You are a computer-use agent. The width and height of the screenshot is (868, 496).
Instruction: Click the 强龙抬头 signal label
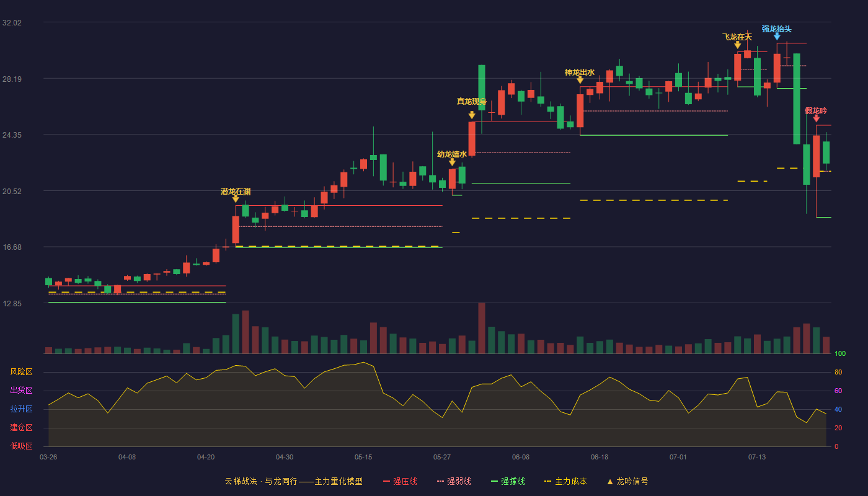click(x=777, y=29)
